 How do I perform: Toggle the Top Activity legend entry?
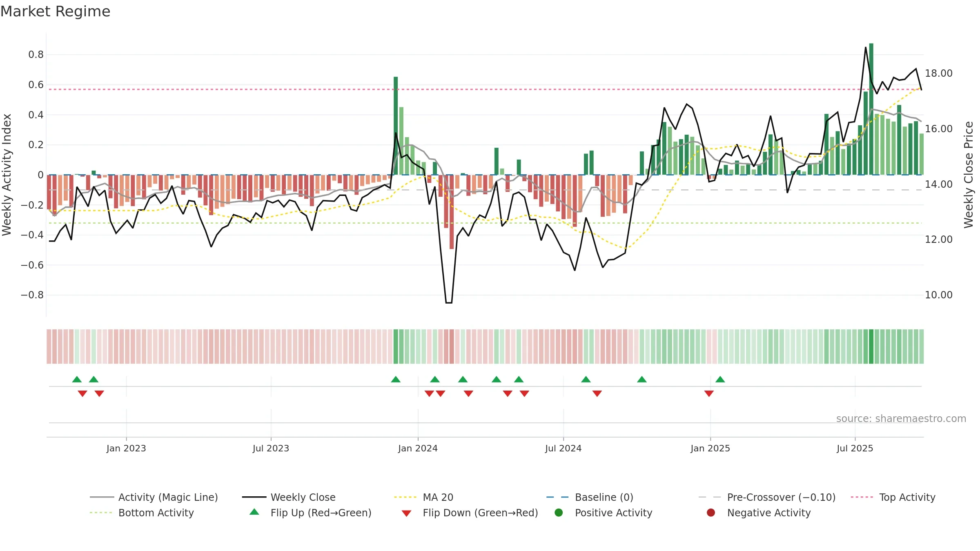pos(893,497)
